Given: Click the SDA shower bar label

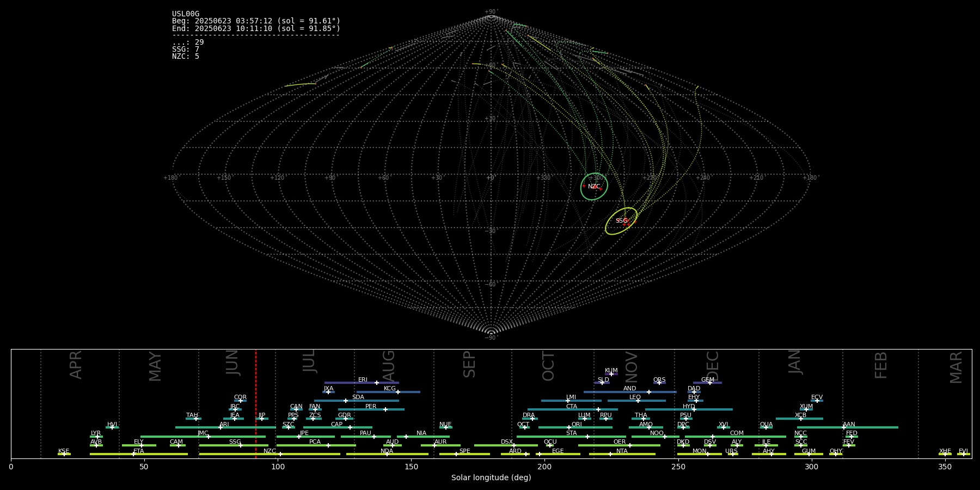Looking at the screenshot, I should 358,397.
